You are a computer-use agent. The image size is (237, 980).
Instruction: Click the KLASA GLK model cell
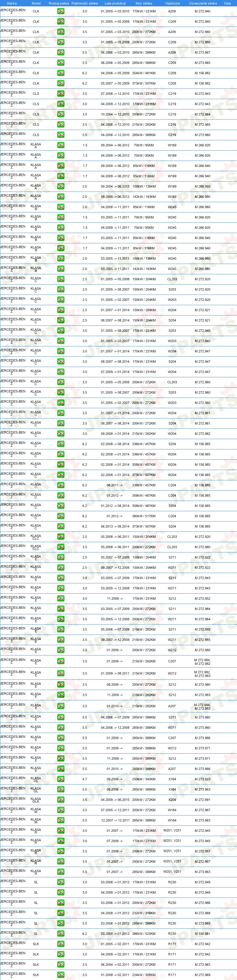click(x=36, y=800)
